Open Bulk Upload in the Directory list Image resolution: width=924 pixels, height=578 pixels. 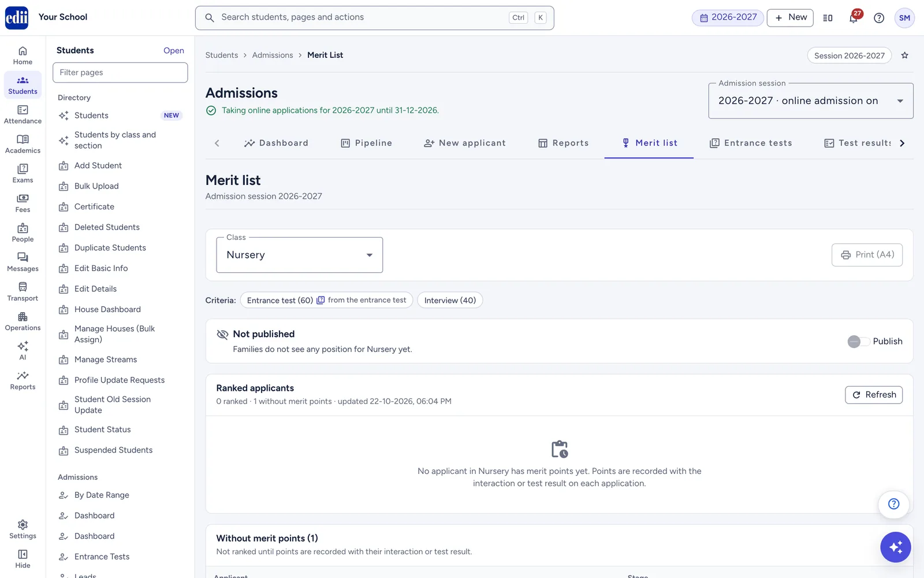coord(96,186)
